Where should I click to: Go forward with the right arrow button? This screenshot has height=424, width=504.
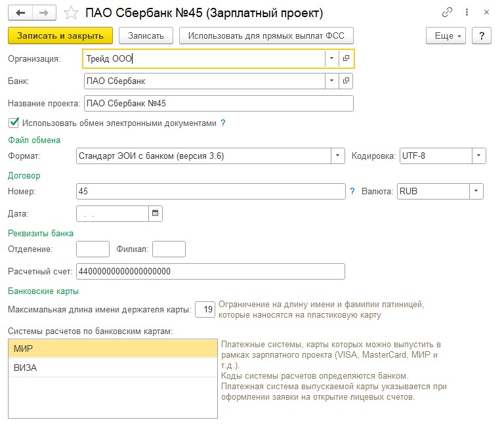[x=44, y=13]
